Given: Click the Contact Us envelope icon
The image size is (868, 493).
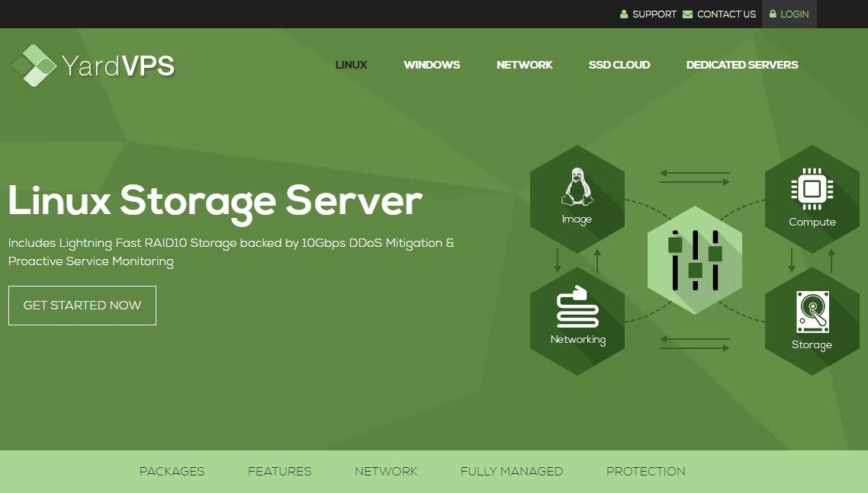Looking at the screenshot, I should pyautogui.click(x=688, y=14).
